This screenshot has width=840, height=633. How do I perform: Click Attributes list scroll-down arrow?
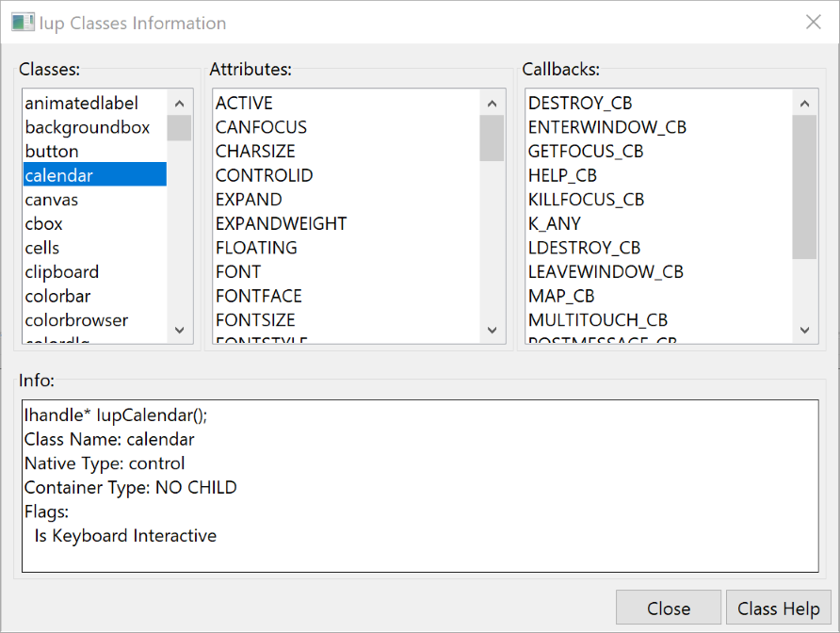492,330
